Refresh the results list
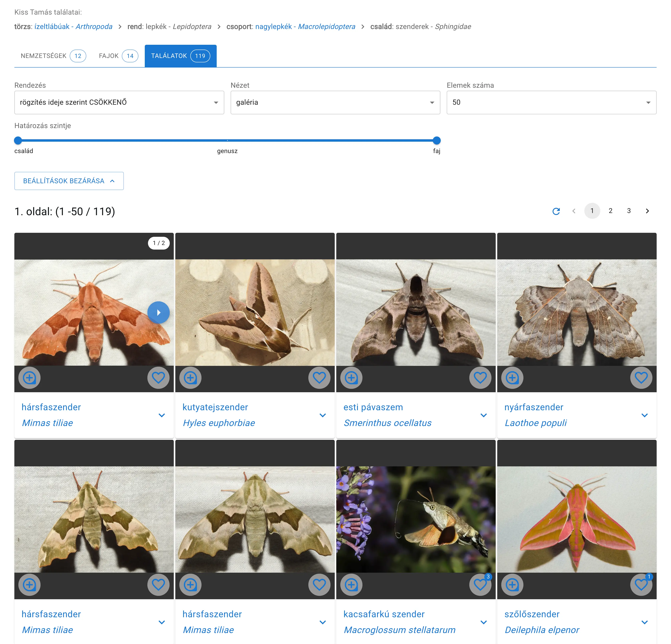Image resolution: width=671 pixels, height=644 pixels. [x=557, y=211]
